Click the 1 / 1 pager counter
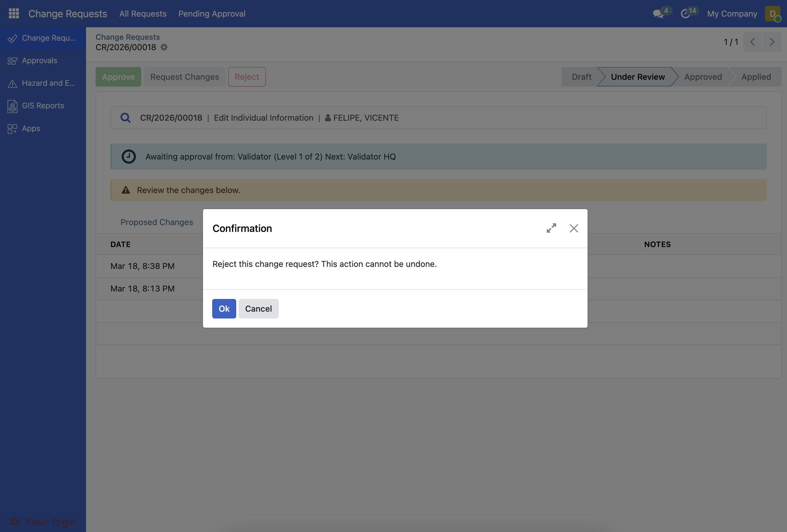 point(731,42)
